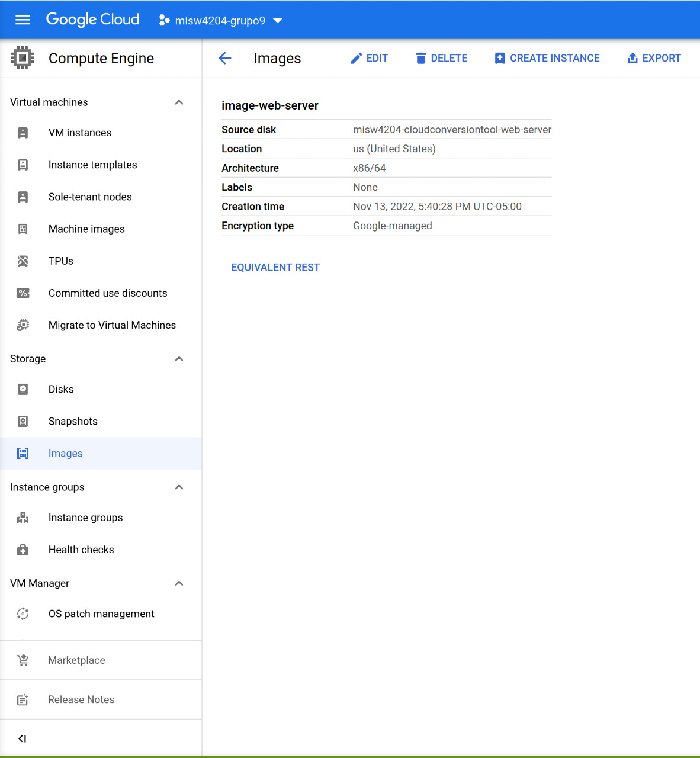The image size is (700, 758).
Task: Select the Health checks lock icon
Action: click(x=23, y=550)
